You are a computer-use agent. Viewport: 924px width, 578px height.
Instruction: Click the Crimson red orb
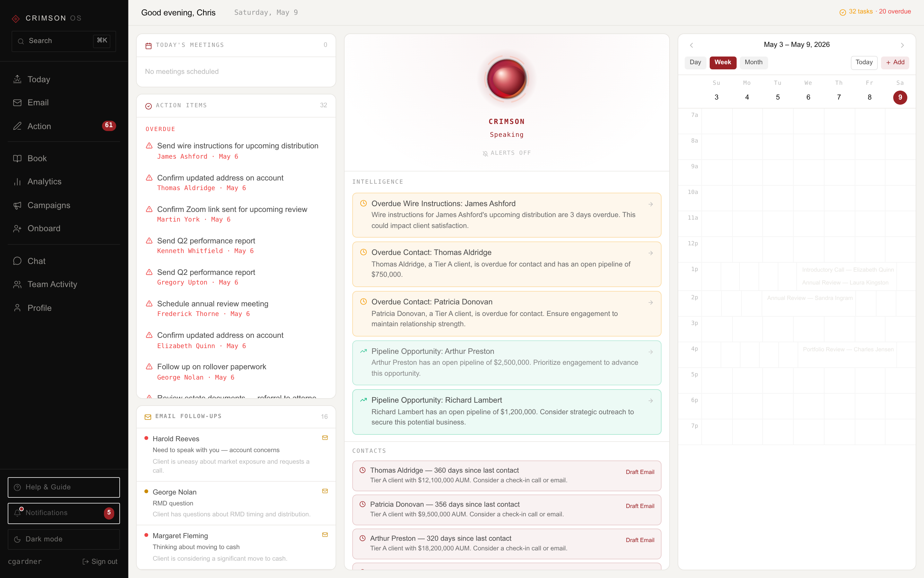pyautogui.click(x=507, y=79)
